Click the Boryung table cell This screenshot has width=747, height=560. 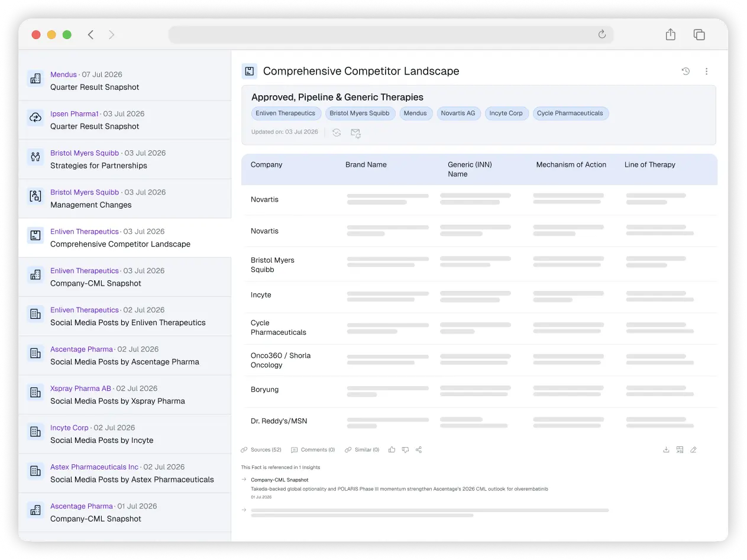click(264, 390)
